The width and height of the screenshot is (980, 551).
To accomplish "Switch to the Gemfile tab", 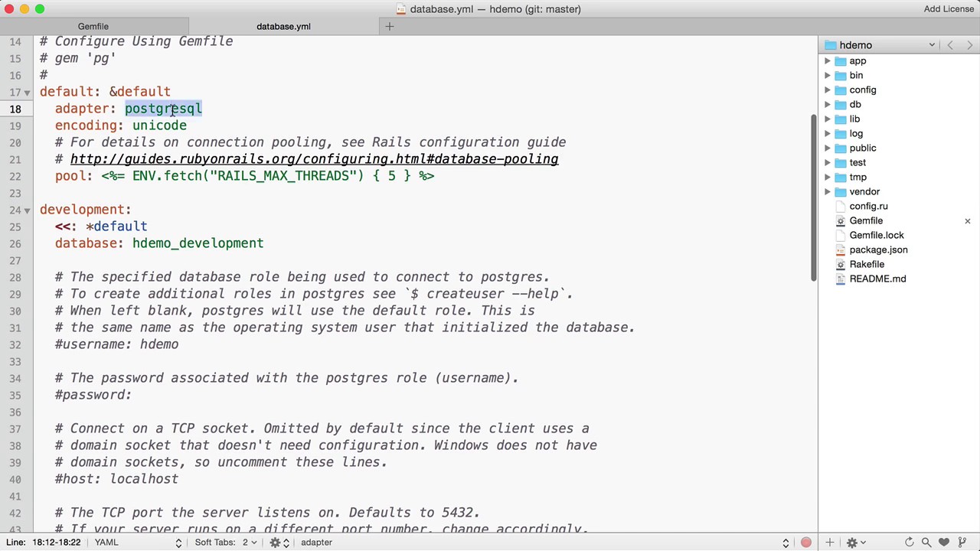I will point(93,27).
